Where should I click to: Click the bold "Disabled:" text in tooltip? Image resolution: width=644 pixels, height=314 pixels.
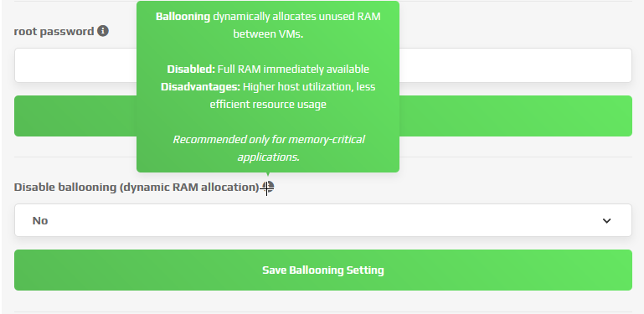(x=191, y=69)
